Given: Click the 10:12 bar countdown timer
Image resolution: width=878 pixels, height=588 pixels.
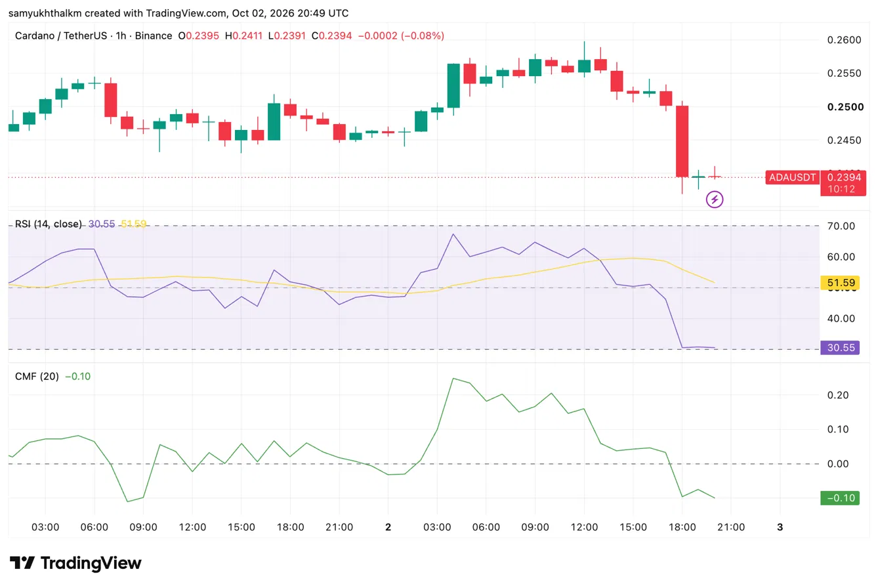Looking at the screenshot, I should click(x=840, y=189).
